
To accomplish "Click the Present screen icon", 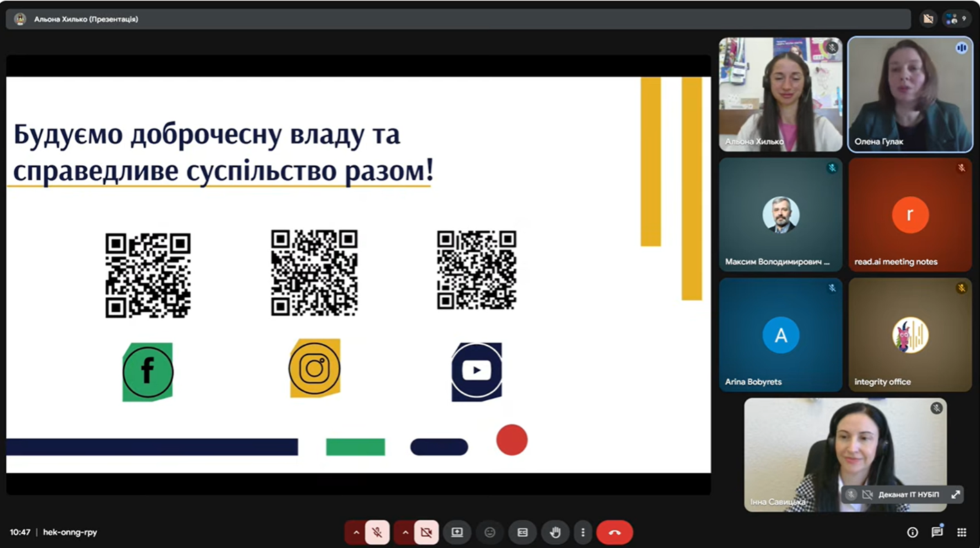I will (457, 533).
